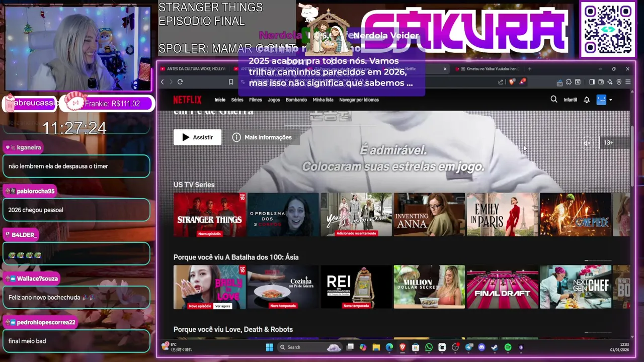Click Mais informações
The image size is (644, 362).
click(x=262, y=137)
